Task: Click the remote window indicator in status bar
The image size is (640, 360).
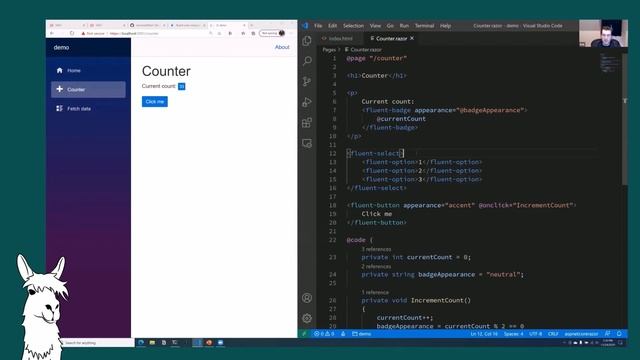Action: pyautogui.click(x=304, y=334)
